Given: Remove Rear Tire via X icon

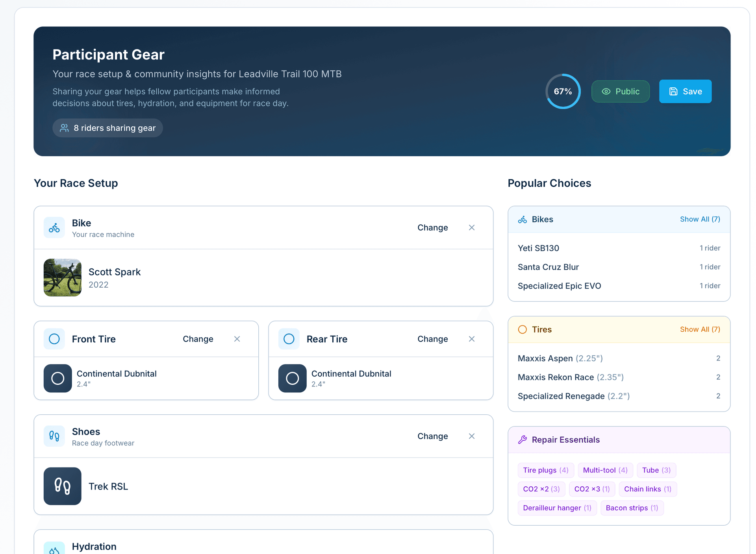Looking at the screenshot, I should coord(471,339).
